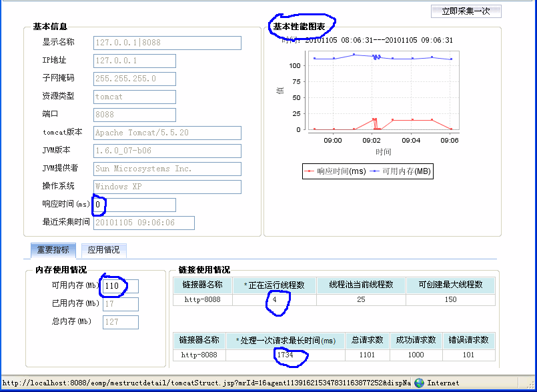Click the JVM提供者 field
Screen dimensions: 537x392
[x=167, y=169]
